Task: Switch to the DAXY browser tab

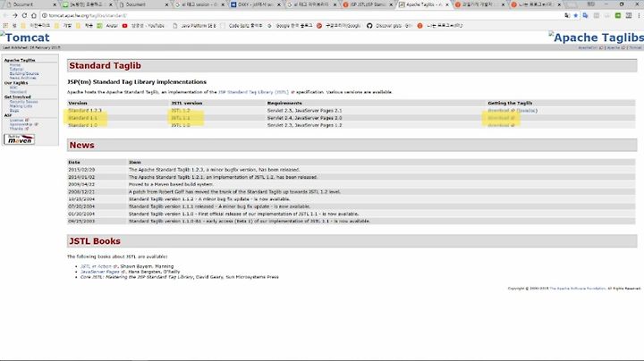Action: (x=254, y=4)
